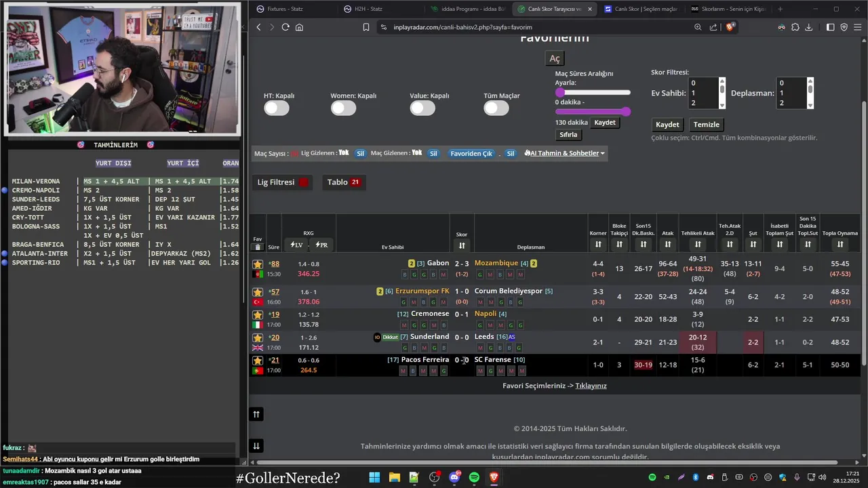Click the Favoriden Çık button
Image resolution: width=868 pixels, height=488 pixels.
pos(471,153)
